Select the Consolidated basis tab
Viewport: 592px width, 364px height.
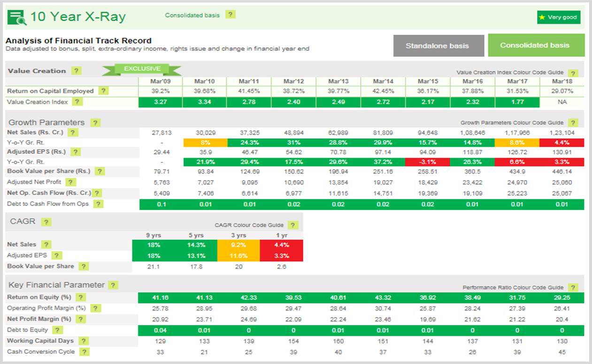535,45
